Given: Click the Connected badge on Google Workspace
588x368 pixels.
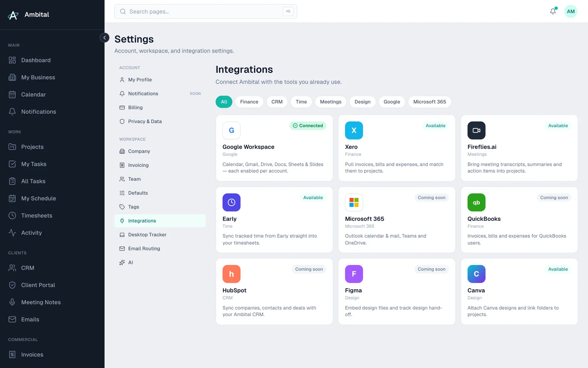Looking at the screenshot, I should pyautogui.click(x=308, y=126).
